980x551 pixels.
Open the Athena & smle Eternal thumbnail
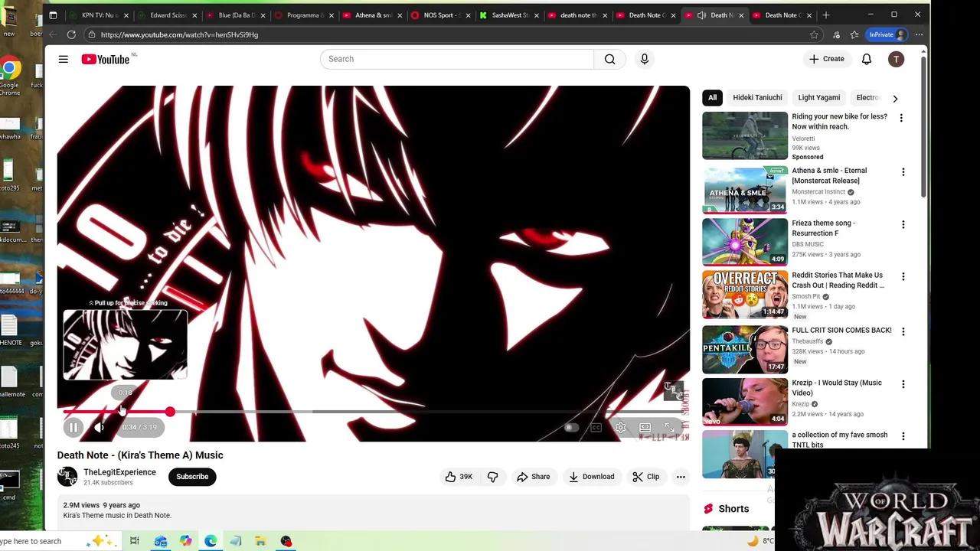click(x=745, y=190)
